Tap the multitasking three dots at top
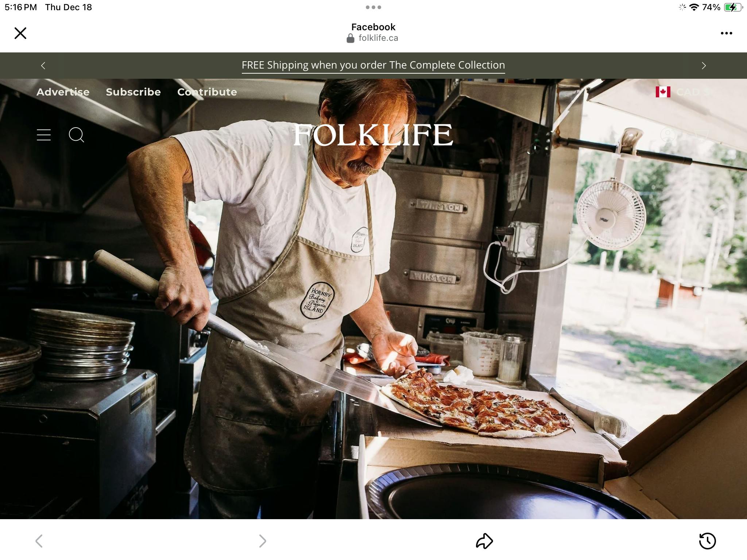 pos(373,7)
